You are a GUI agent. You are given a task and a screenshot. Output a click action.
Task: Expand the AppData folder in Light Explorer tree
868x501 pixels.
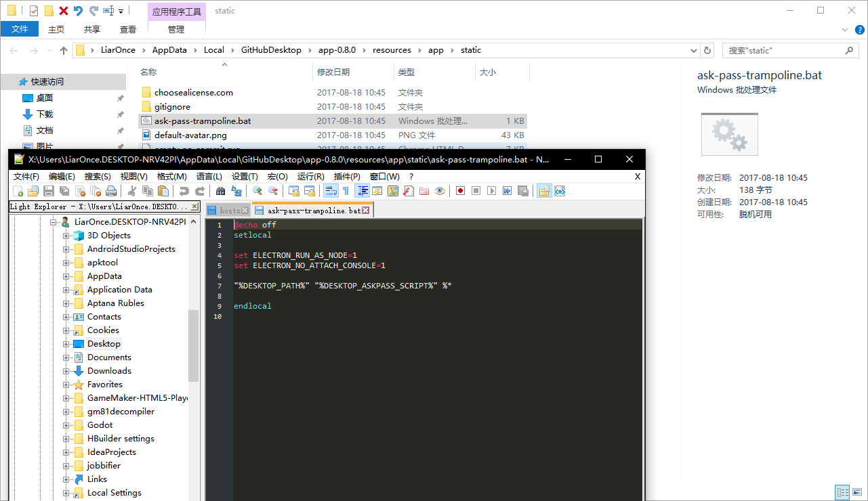pos(66,276)
